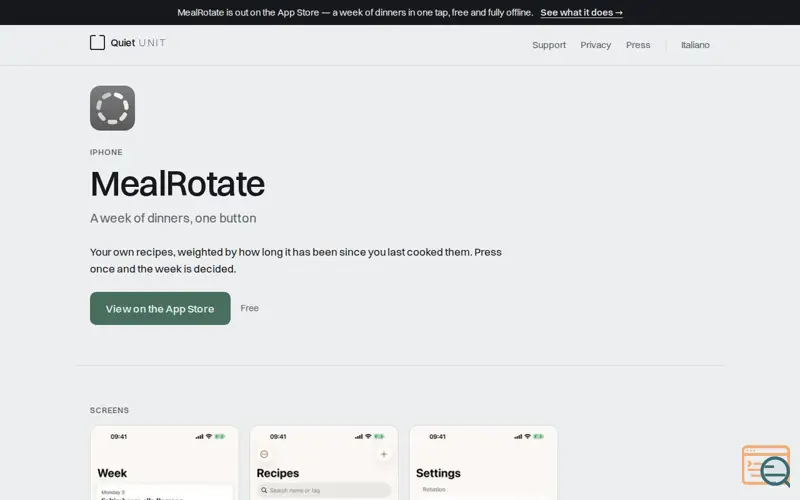Image resolution: width=800 pixels, height=500 pixels.
Task: Go to the Press page
Action: point(638,45)
